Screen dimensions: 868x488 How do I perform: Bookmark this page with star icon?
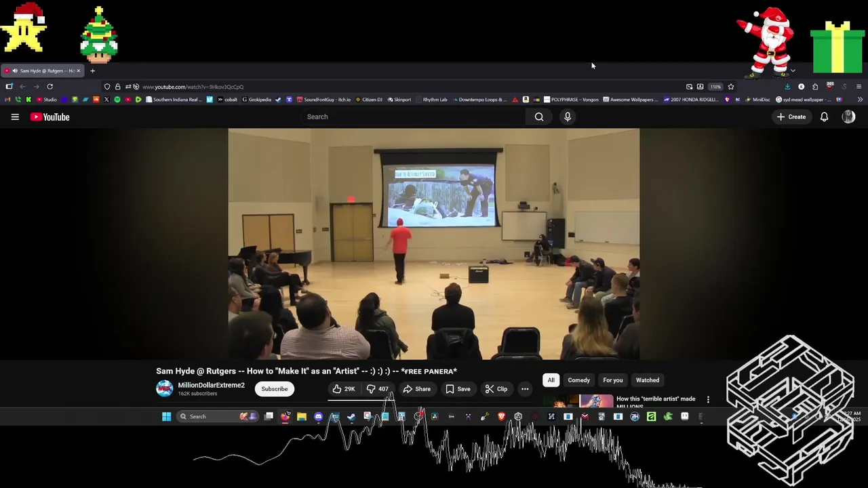[x=731, y=87]
